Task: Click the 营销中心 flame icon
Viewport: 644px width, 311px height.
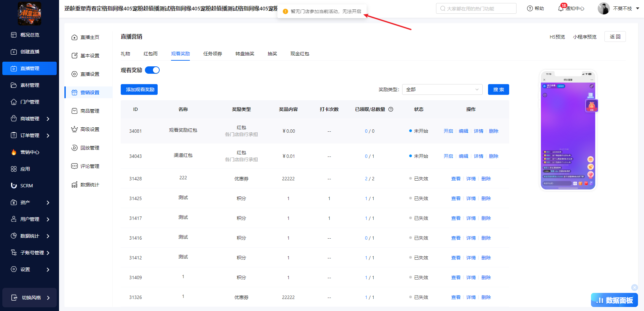Action: [14, 152]
